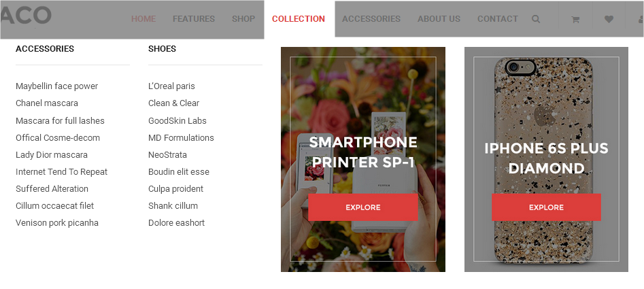Select the Dolore eashort link
Screen dimensions: 644x289
[x=176, y=223]
